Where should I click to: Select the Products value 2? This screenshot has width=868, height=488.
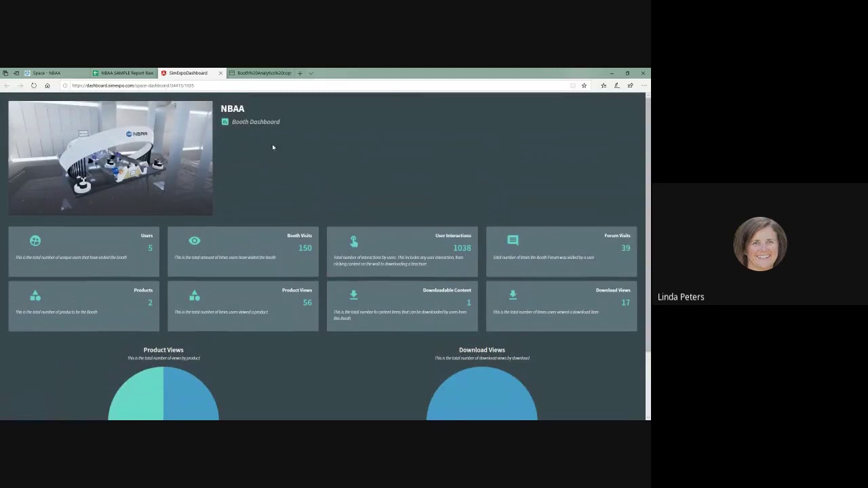[x=151, y=302]
